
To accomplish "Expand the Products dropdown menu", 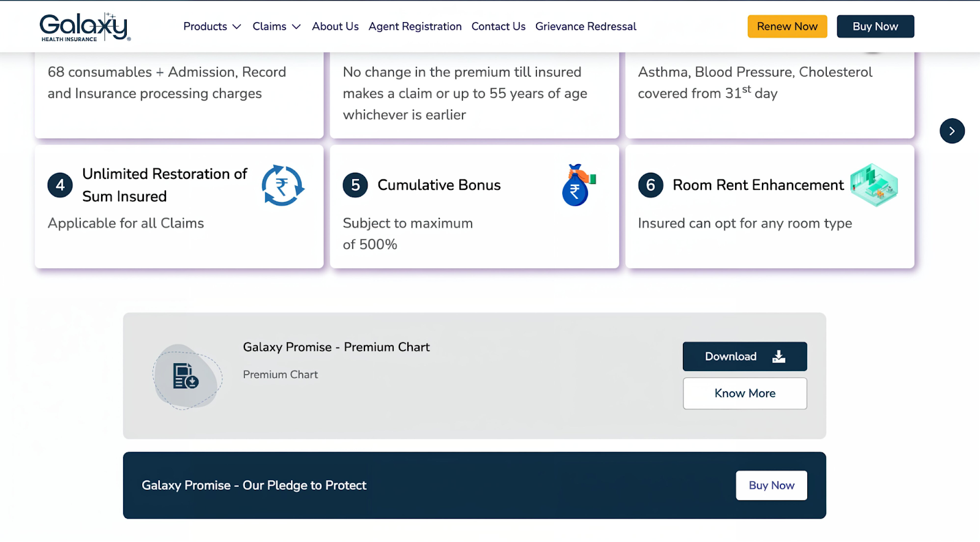I will (x=212, y=26).
